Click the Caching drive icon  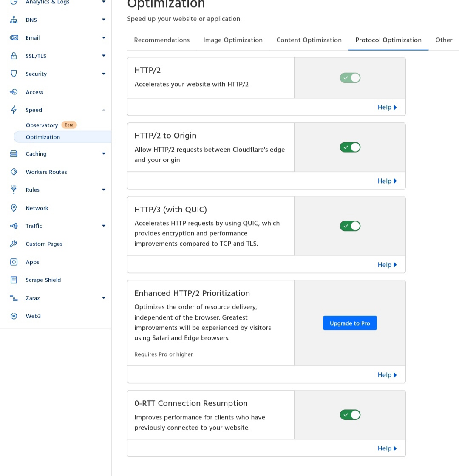pyautogui.click(x=14, y=153)
